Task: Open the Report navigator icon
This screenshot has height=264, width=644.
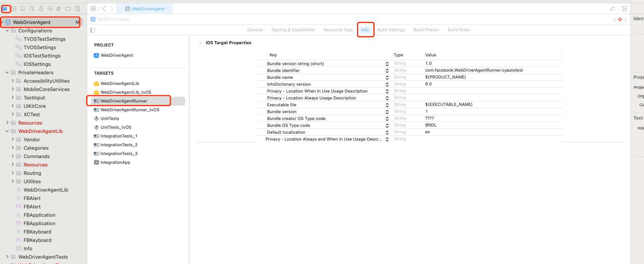Action: click(x=77, y=8)
